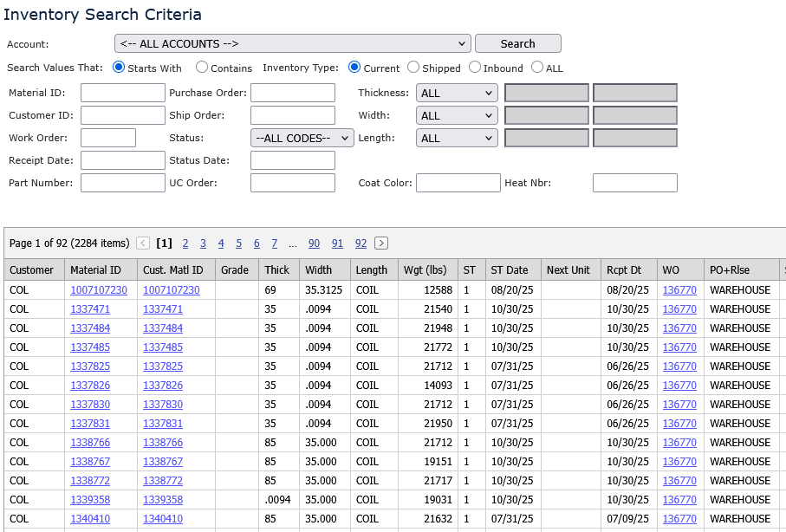Screen dimensions: 786x532
Task: Jump to page 92 of results
Action: tap(361, 243)
